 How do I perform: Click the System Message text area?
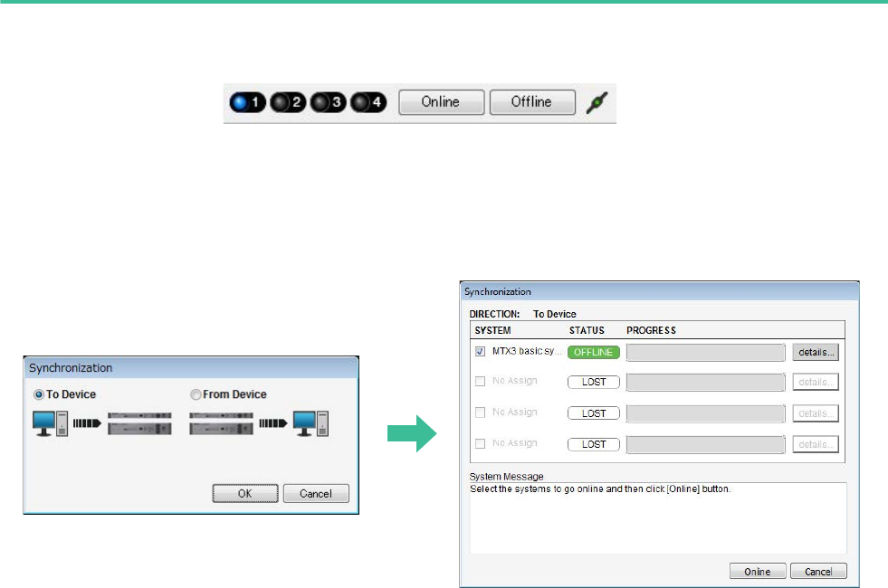tap(658, 517)
